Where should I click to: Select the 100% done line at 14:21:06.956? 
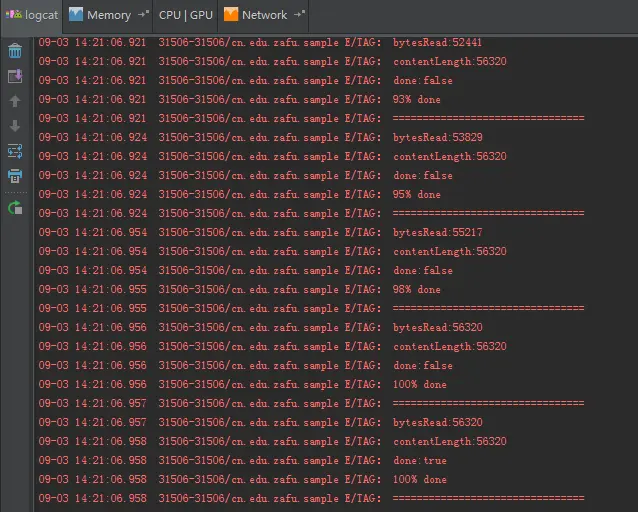pyautogui.click(x=243, y=384)
